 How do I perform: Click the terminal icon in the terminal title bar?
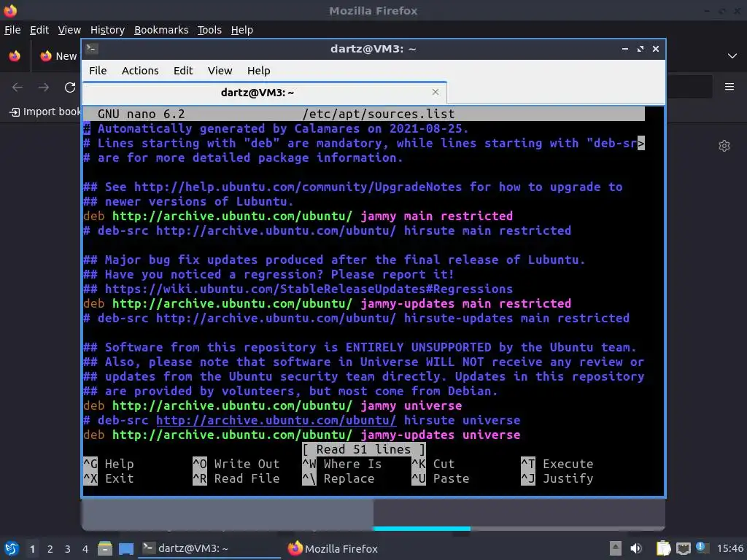click(92, 49)
